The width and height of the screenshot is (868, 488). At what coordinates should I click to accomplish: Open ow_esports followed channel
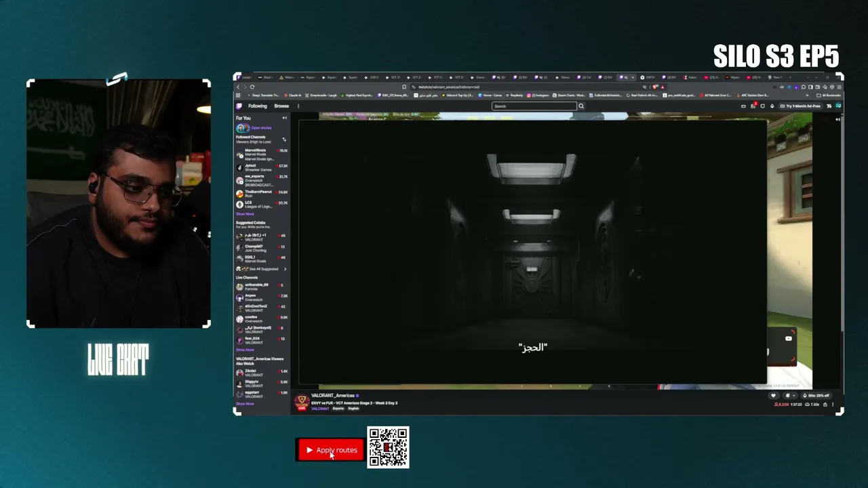(262, 180)
